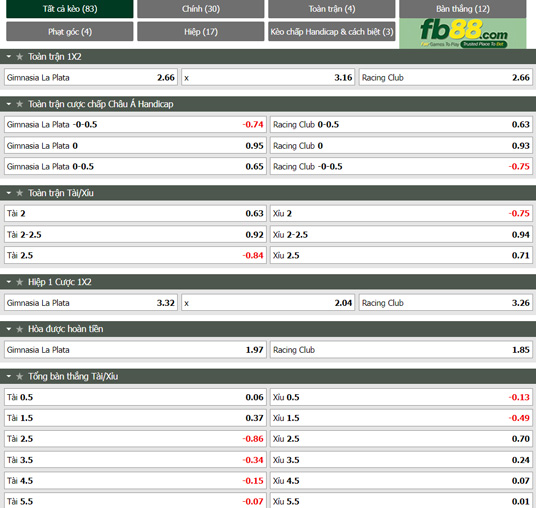Viewport: 536px width, 508px height.
Task: Pick Tài 0.5 at 0.06
Action: pos(135,397)
